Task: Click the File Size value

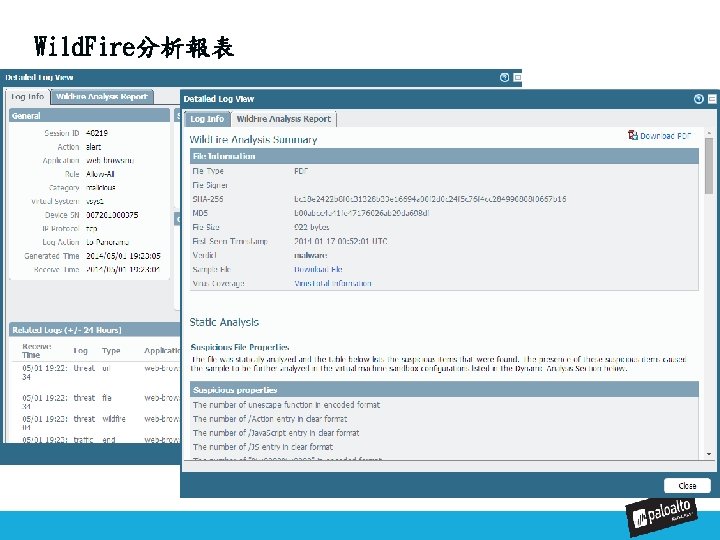Action: 311,227
